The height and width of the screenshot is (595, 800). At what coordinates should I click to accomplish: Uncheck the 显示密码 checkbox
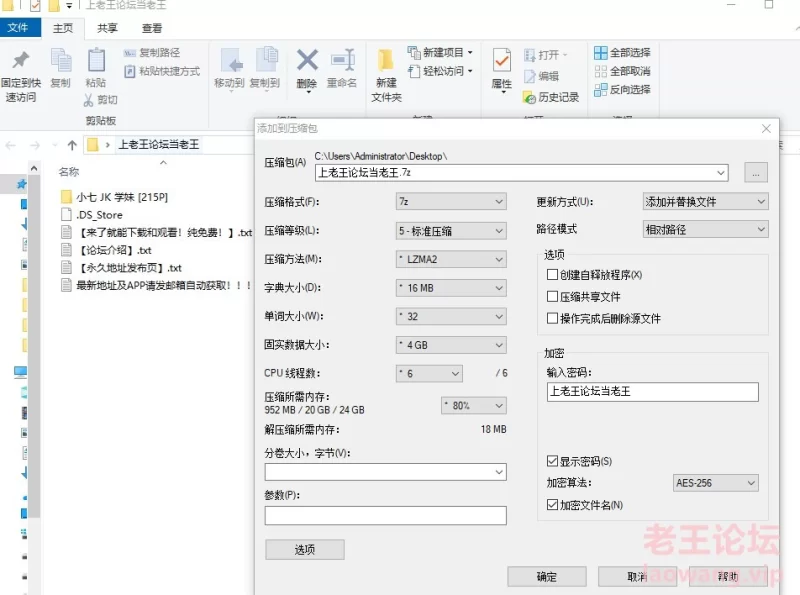(552, 461)
